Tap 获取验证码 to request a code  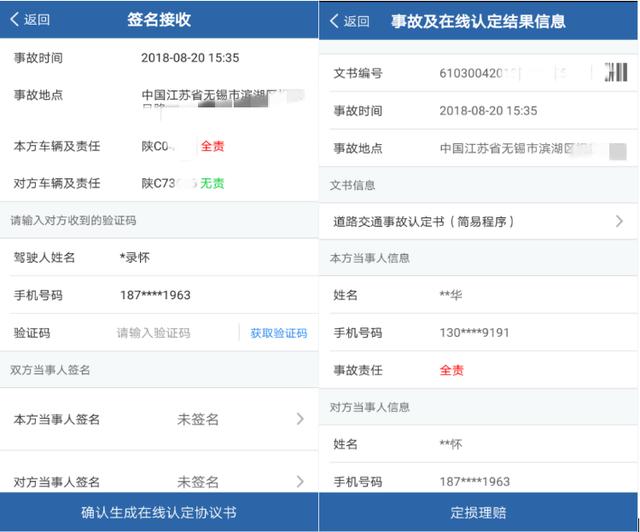[278, 333]
